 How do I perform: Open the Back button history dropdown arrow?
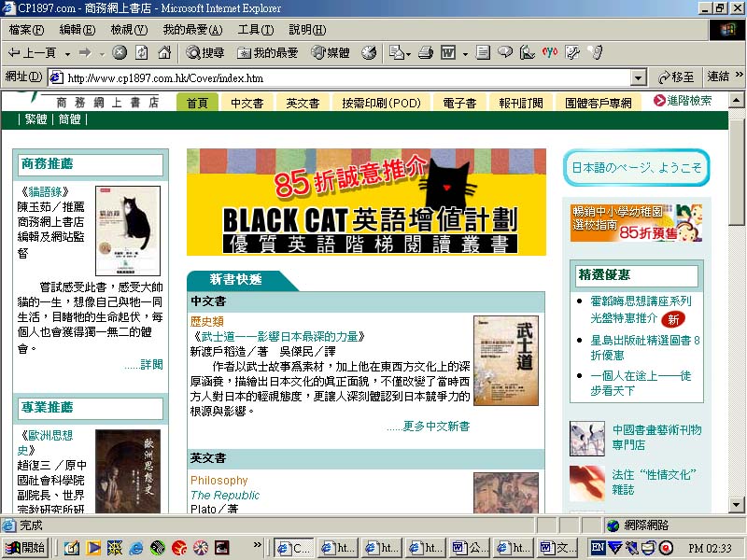point(67,53)
